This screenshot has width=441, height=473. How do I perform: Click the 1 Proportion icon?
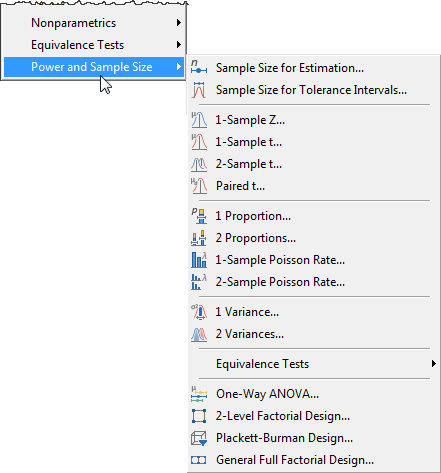tap(199, 216)
